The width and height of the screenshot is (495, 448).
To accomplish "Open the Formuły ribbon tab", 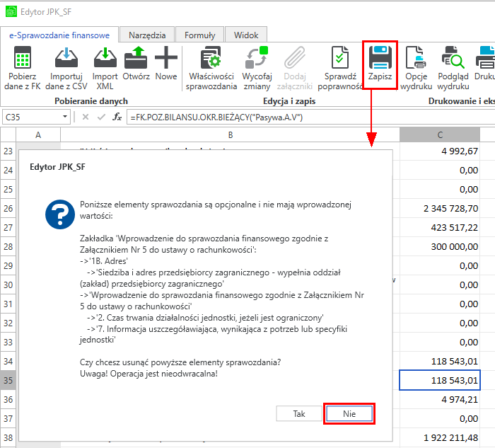I will pyautogui.click(x=199, y=35).
